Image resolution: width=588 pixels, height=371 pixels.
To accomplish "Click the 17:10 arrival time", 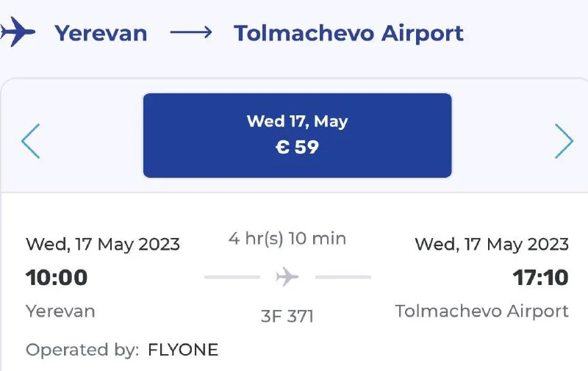I will click(540, 278).
